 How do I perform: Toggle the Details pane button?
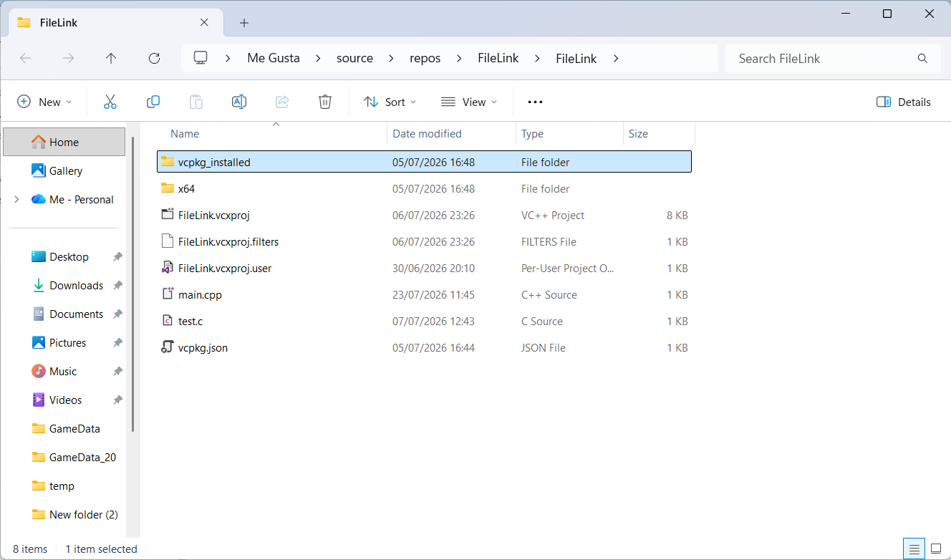coord(904,102)
